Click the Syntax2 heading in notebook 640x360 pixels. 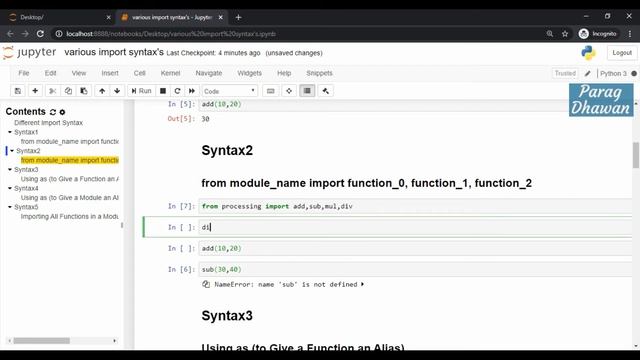[227, 150]
